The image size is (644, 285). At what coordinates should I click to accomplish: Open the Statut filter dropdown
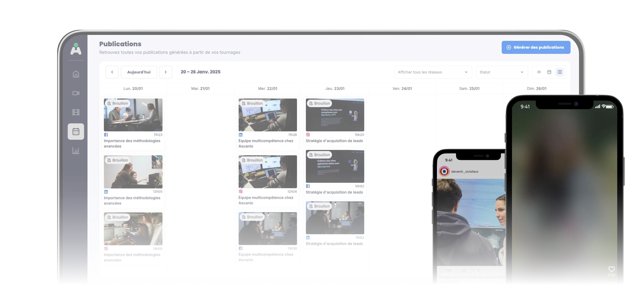pyautogui.click(x=502, y=72)
